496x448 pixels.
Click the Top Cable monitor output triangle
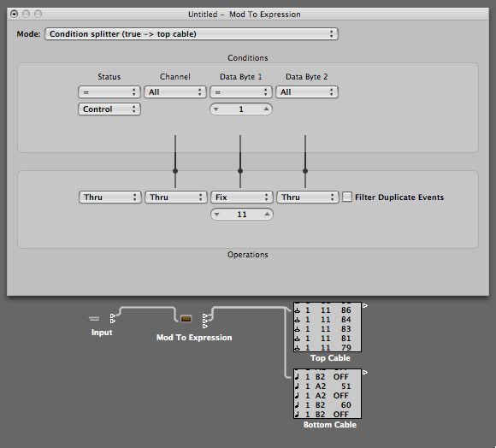[x=365, y=306]
